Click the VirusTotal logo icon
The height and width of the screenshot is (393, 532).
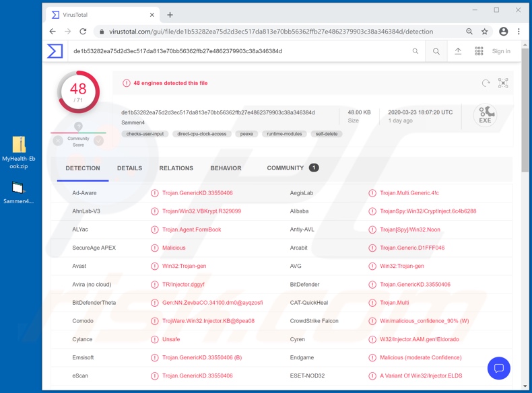click(x=55, y=51)
